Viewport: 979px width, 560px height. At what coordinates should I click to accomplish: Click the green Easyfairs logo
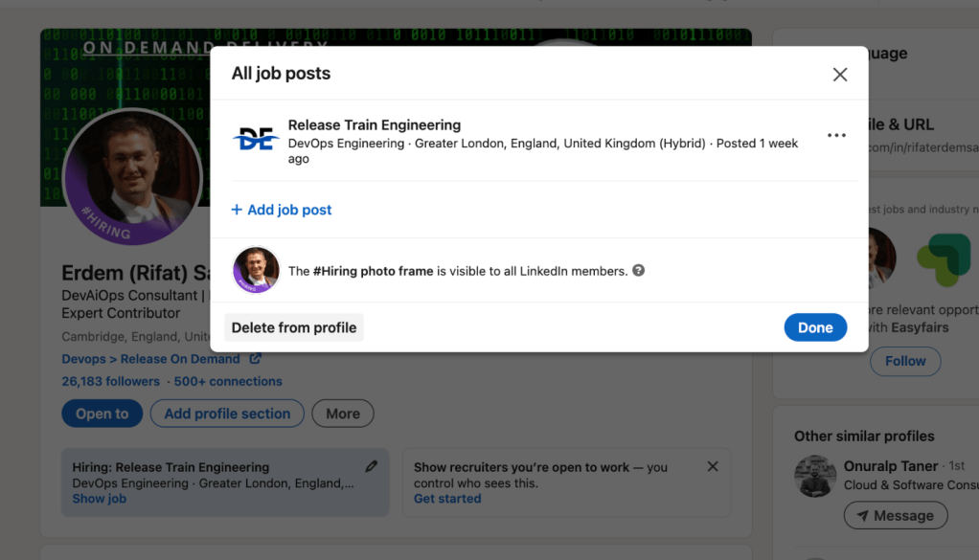[x=943, y=259]
